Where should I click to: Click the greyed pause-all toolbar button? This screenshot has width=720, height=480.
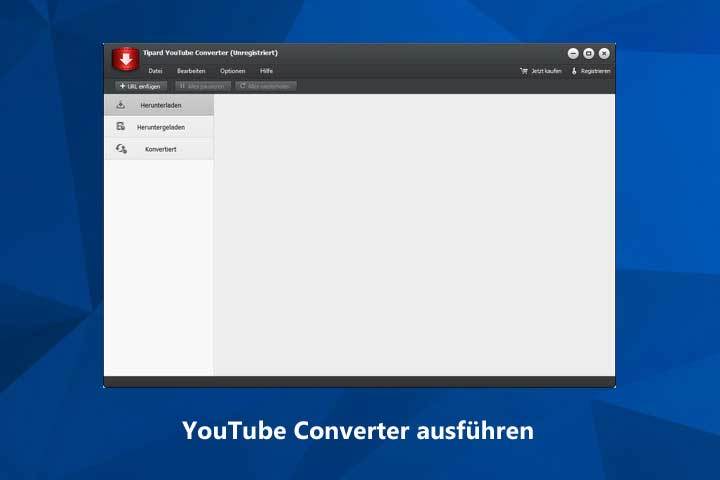pyautogui.click(x=202, y=86)
